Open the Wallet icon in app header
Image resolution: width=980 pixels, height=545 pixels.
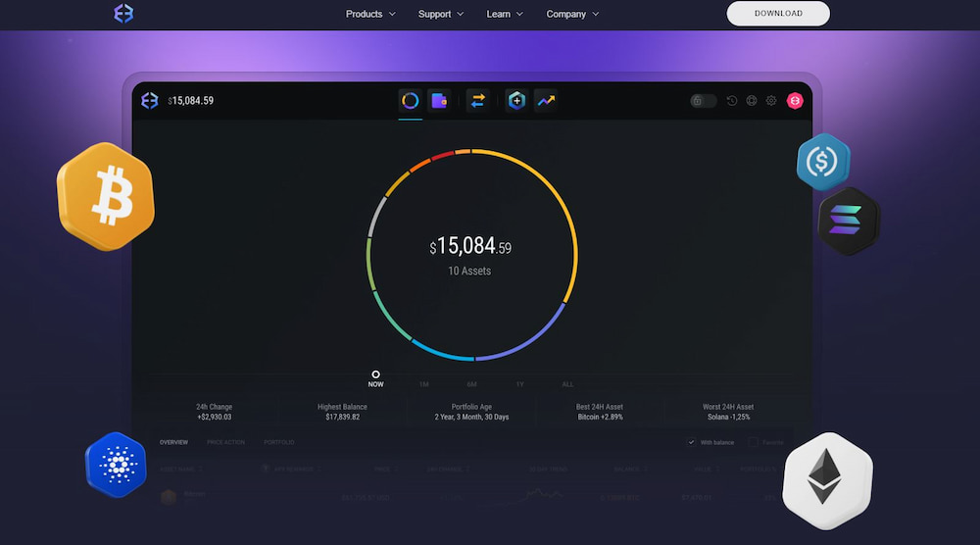[x=438, y=101]
